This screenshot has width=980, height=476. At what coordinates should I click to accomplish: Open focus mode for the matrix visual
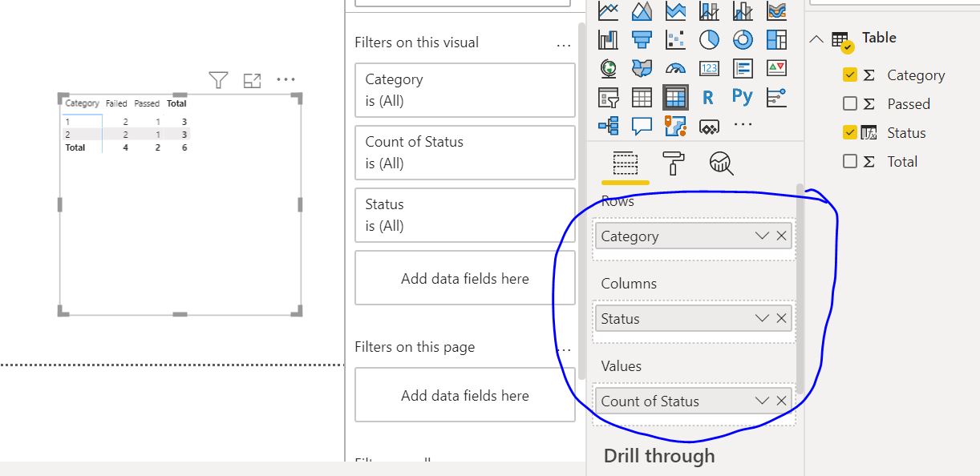tap(253, 80)
